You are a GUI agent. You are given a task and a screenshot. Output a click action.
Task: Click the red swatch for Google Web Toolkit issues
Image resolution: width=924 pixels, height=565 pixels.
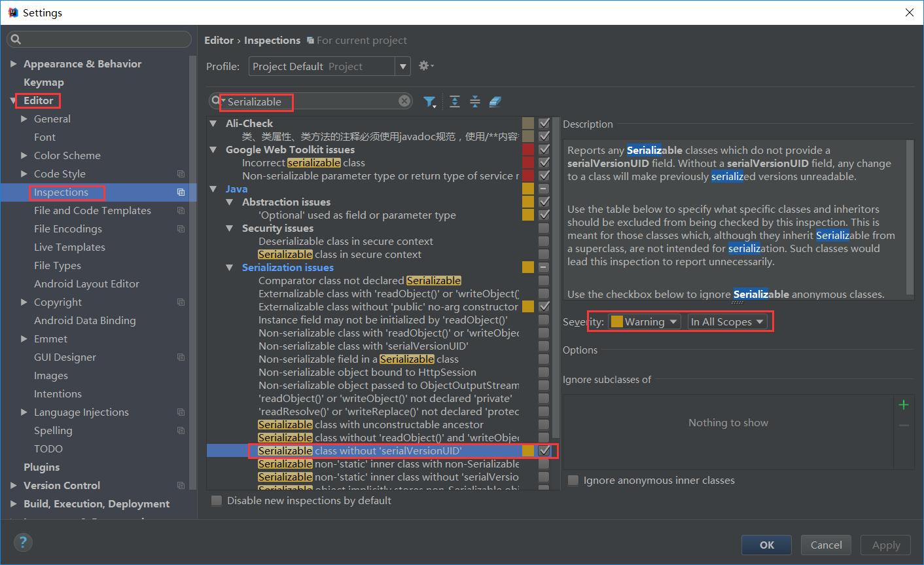pos(528,149)
